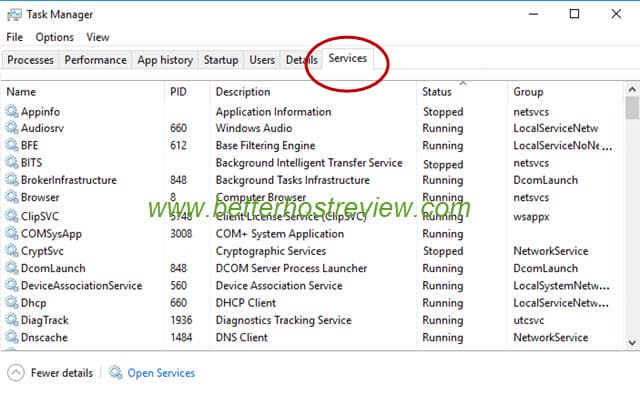Click PID 1936 in DiagTrack row
This screenshot has width=640, height=394.
click(x=181, y=320)
